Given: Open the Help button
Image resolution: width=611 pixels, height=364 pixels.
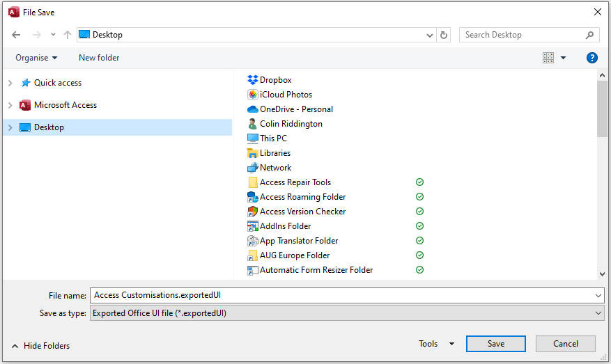Looking at the screenshot, I should (x=591, y=58).
